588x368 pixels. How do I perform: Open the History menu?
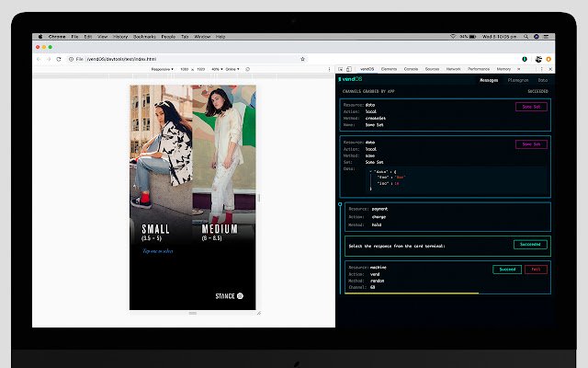click(120, 37)
